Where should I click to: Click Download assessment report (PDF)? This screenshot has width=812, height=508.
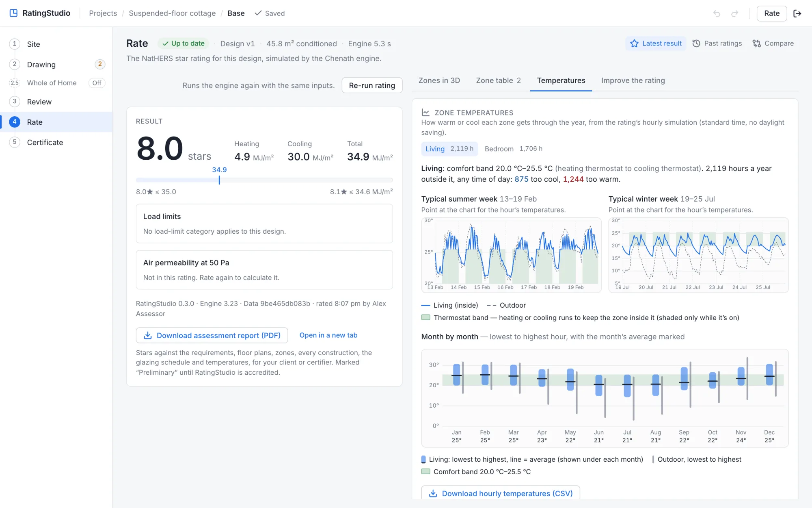click(212, 335)
